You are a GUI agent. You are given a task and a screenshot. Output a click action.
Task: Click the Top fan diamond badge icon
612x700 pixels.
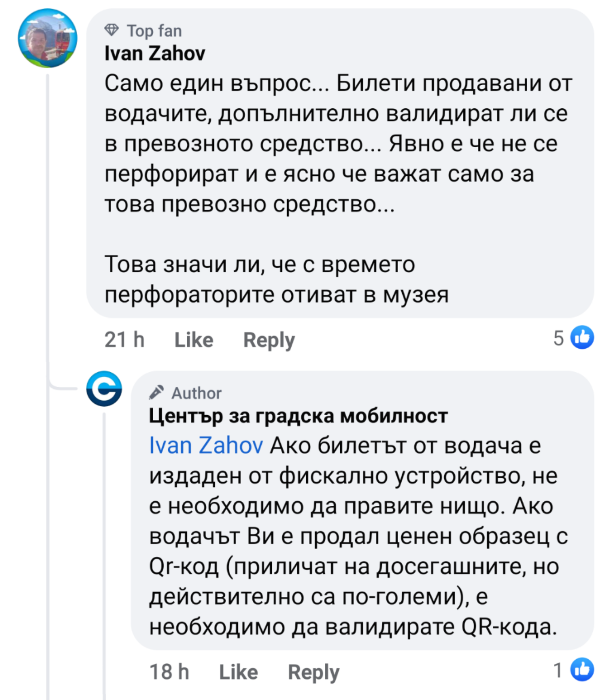tap(111, 30)
